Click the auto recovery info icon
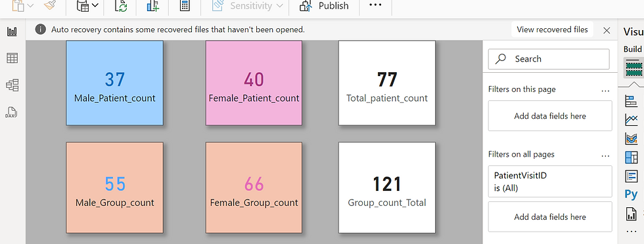The height and width of the screenshot is (244, 644). [40, 29]
